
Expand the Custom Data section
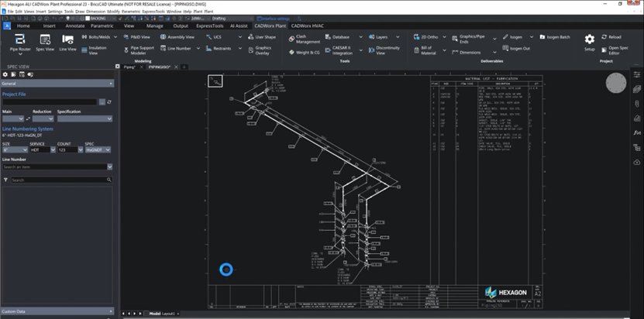click(x=57, y=311)
